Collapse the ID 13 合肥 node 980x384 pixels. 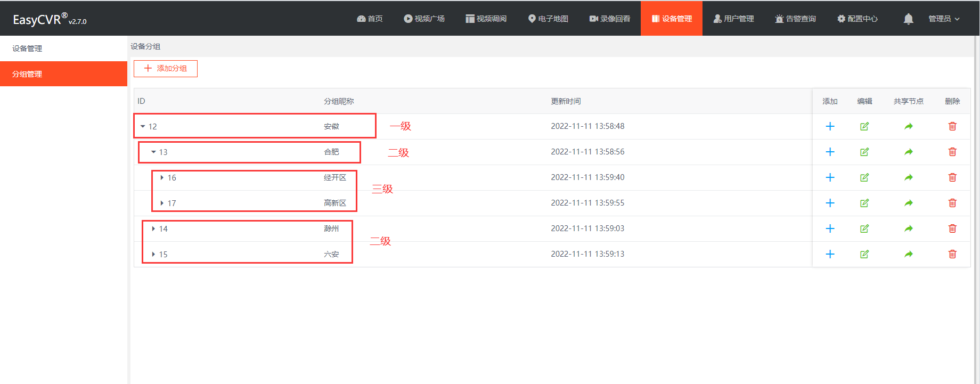(153, 152)
